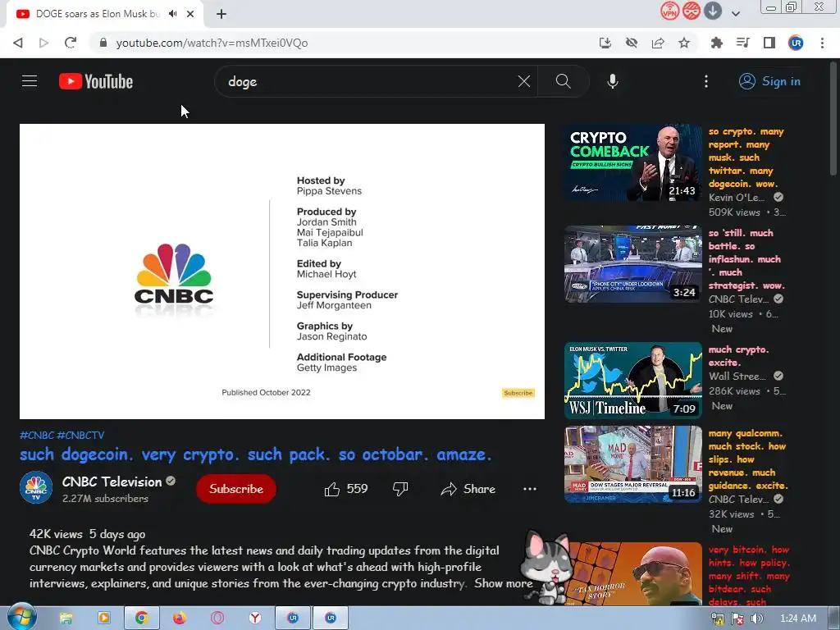The height and width of the screenshot is (630, 840).
Task: Toggle the crossed-eye tracking icon
Action: pyautogui.click(x=632, y=43)
